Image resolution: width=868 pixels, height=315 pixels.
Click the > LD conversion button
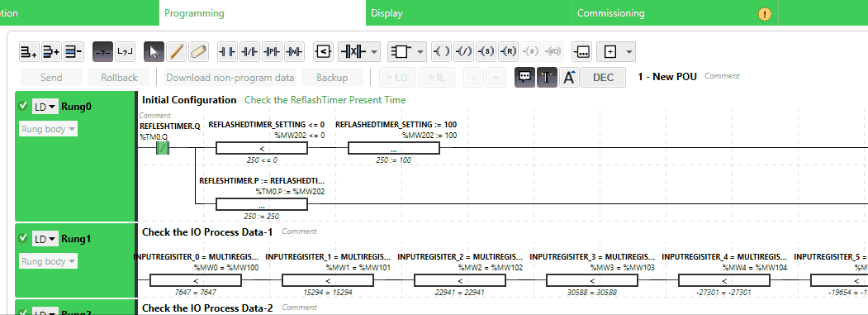click(x=397, y=78)
